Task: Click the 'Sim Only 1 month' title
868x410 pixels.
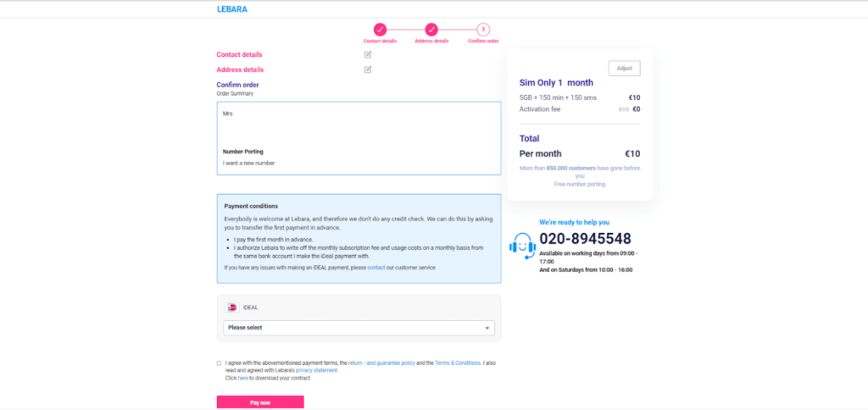Action: pos(556,83)
